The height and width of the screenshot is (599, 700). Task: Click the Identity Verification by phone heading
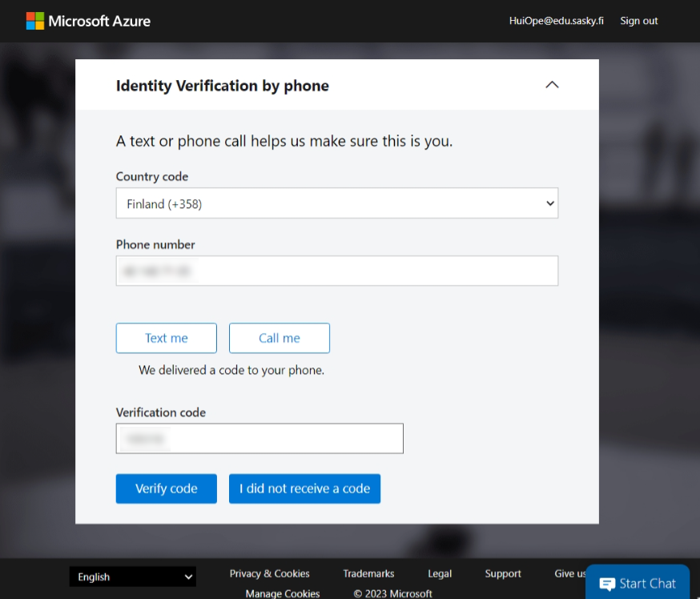point(223,85)
